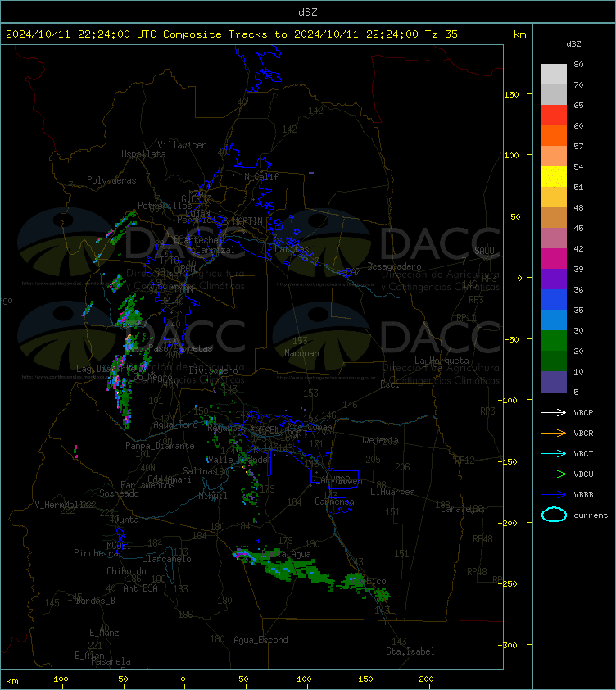
Task: Choose the tan brown 45-48 dBZ swatch
Action: 554,217
